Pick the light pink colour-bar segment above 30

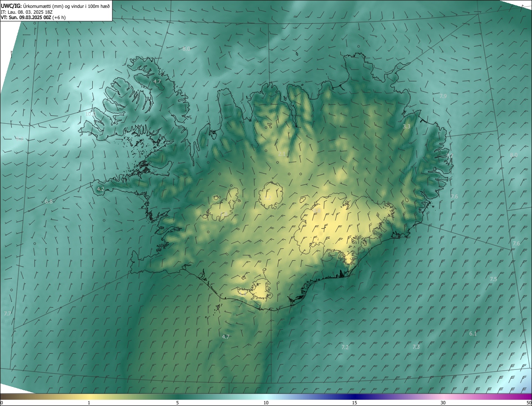[x=443, y=396]
